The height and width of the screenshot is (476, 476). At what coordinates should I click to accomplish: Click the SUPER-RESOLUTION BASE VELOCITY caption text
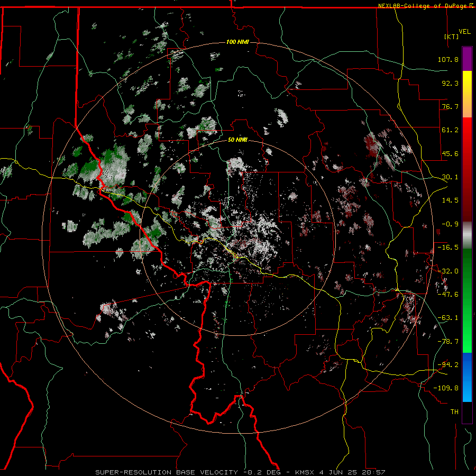tap(167, 472)
